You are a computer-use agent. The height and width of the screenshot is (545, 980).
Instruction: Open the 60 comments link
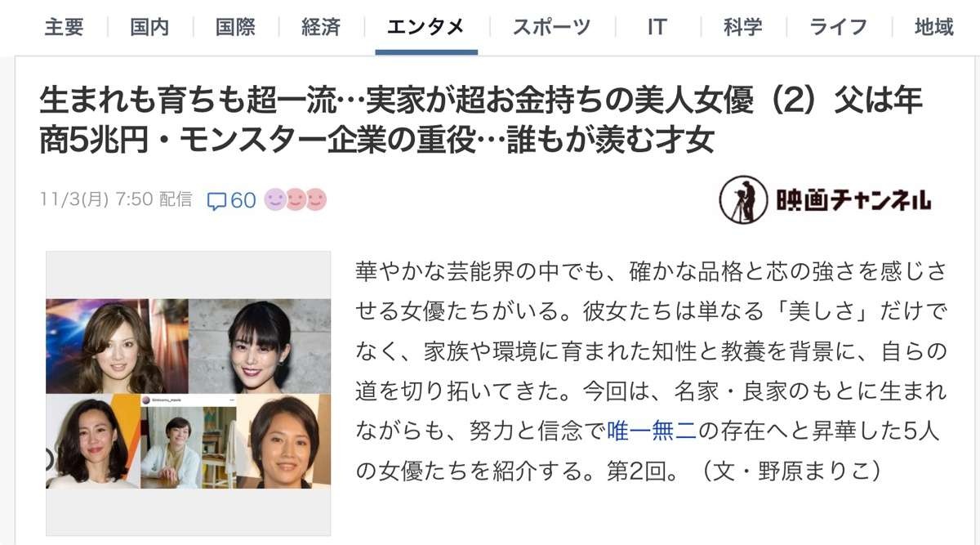232,200
